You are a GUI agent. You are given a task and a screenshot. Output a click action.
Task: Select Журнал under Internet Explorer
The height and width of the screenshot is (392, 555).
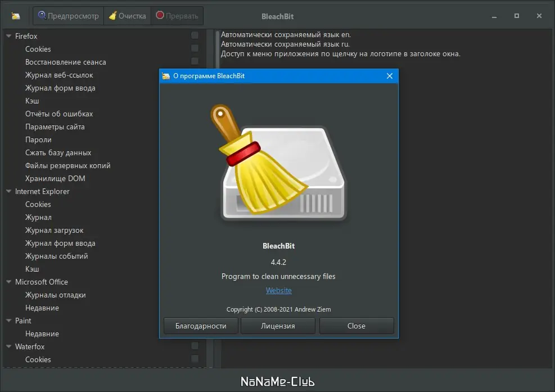click(38, 217)
